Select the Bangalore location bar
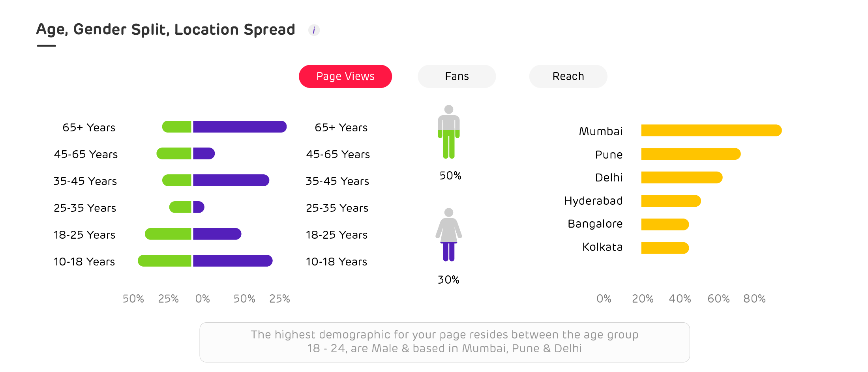Screen dimensions: 868x372 click(x=665, y=224)
